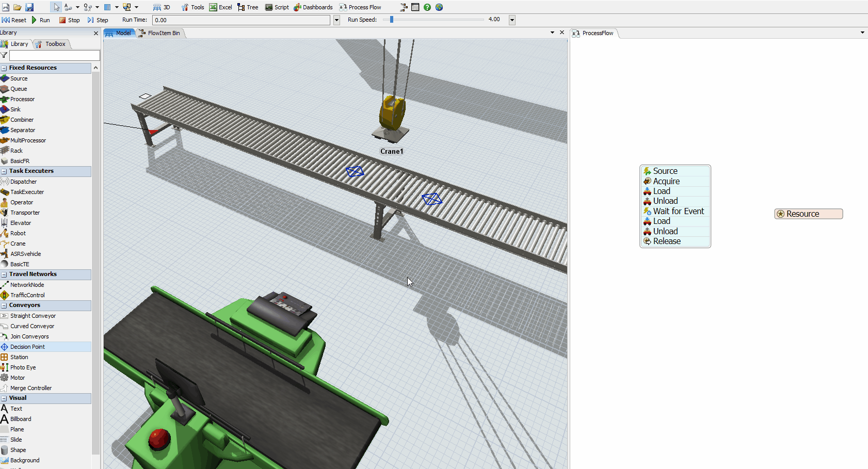Select the Wait for Event activity

[x=678, y=211]
